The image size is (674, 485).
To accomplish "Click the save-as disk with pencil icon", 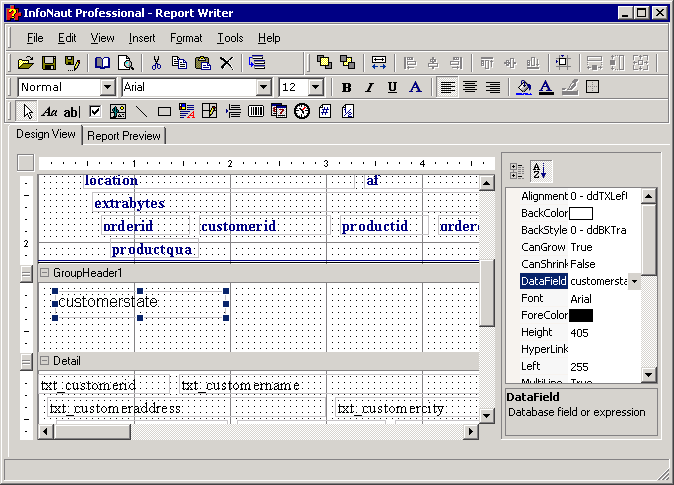I will point(72,63).
